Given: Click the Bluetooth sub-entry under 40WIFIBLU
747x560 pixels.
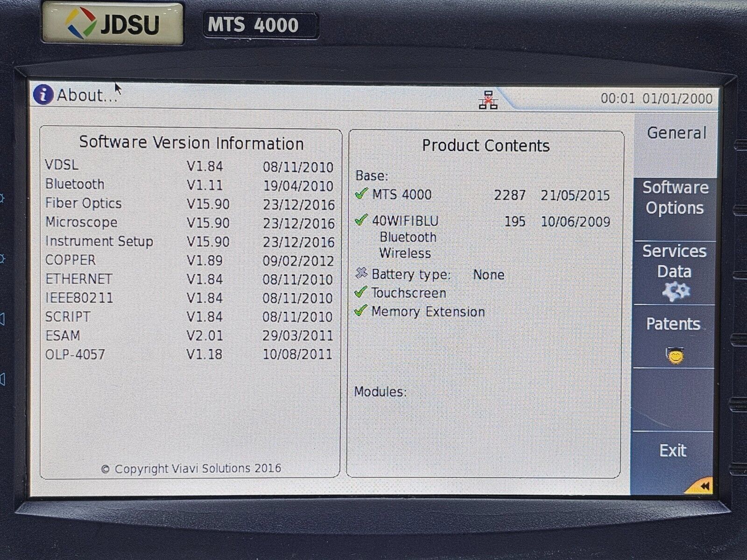Looking at the screenshot, I should (x=408, y=237).
